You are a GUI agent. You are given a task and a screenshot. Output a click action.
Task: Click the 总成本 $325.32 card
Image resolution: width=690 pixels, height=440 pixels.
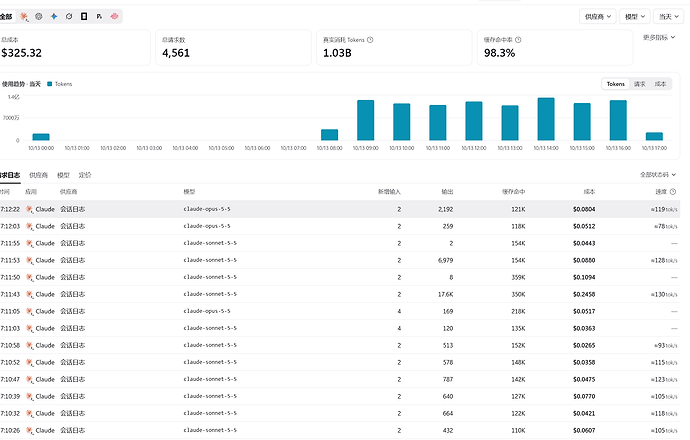74,48
